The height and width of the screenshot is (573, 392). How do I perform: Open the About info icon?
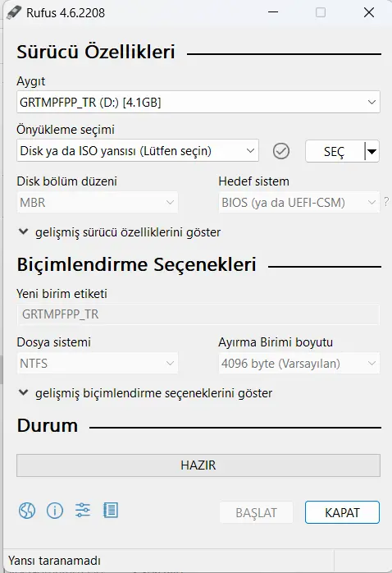coord(55,511)
